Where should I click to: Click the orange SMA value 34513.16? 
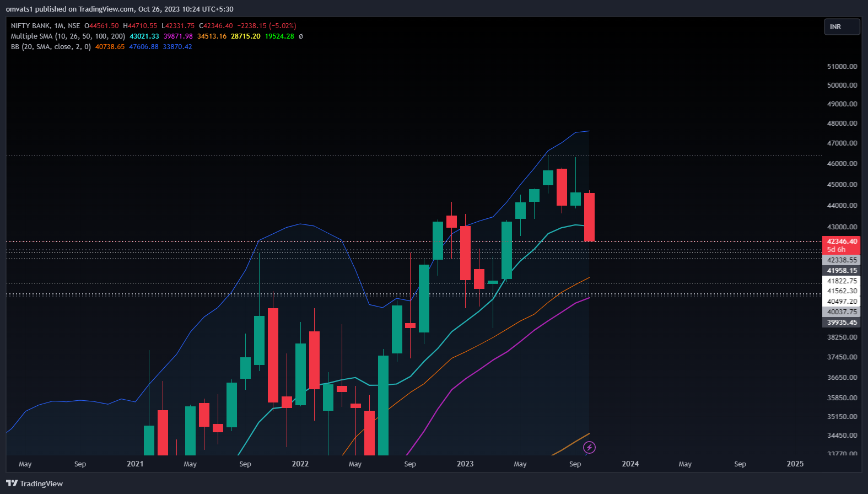[212, 36]
